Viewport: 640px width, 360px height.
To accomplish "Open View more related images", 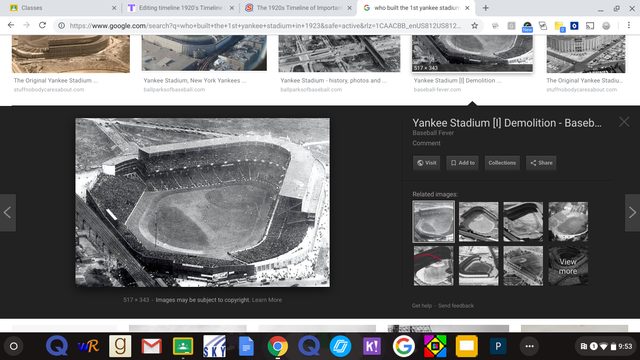I will 568,266.
